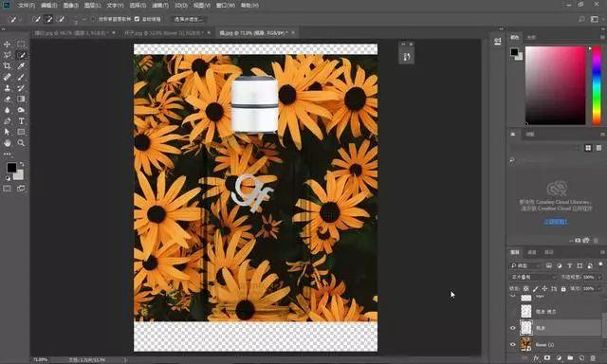This screenshot has width=607, height=364.
Task: Reset to default foreground and background colors
Action: tap(8, 178)
